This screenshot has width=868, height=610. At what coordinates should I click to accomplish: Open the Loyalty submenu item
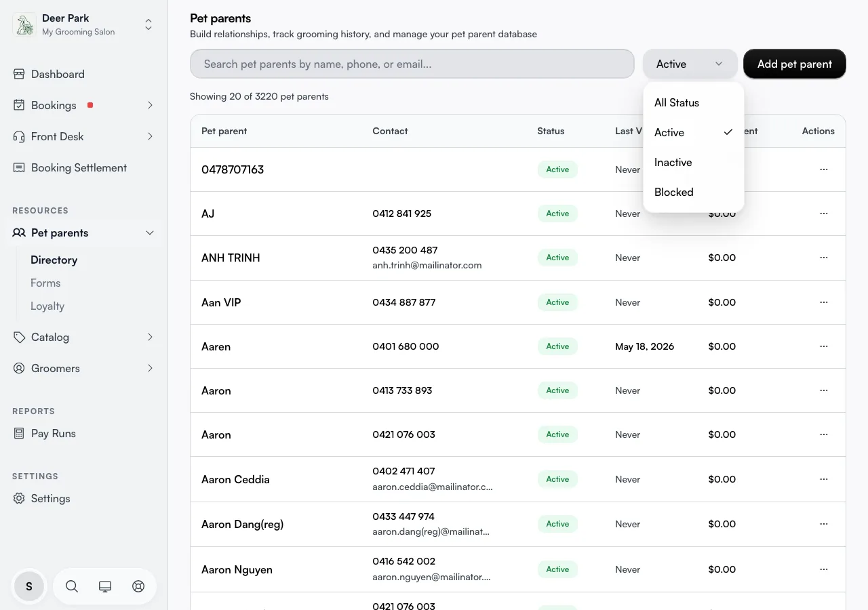tap(47, 306)
